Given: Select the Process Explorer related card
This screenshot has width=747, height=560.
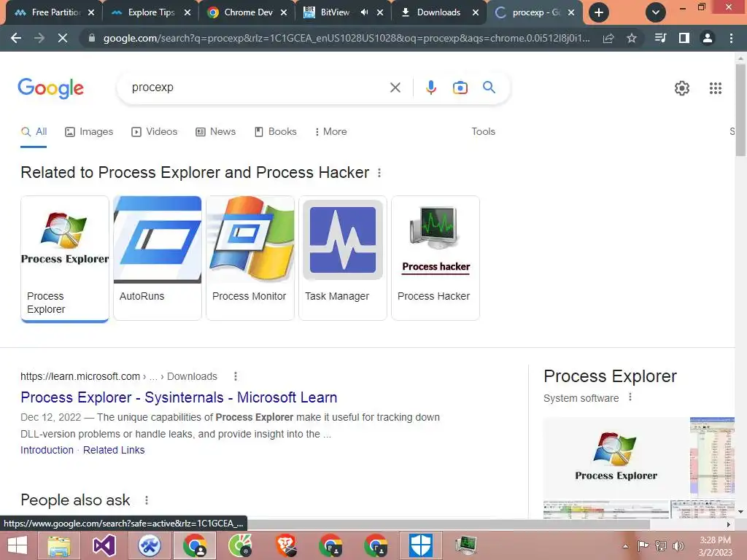Looking at the screenshot, I should tap(65, 259).
